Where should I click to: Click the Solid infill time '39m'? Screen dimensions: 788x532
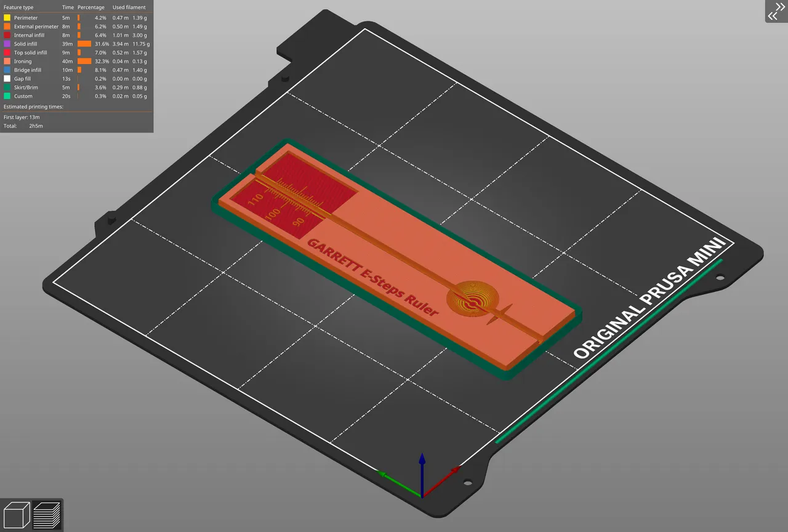[67, 44]
